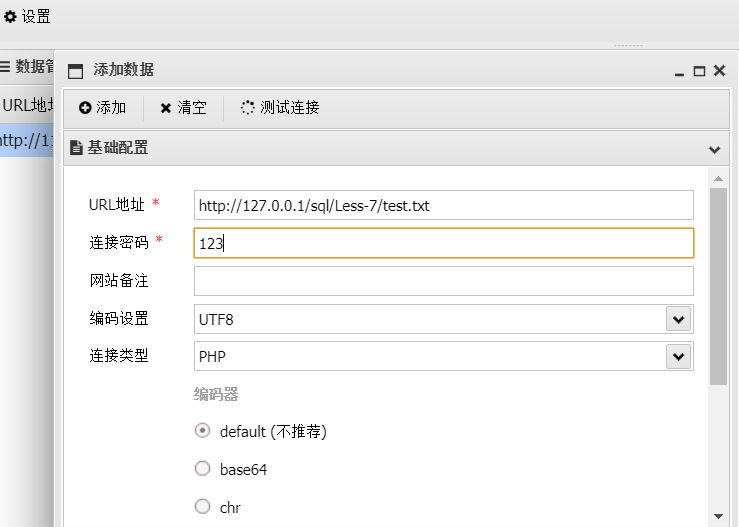
Task: Click the 编码器 label
Action: [216, 394]
